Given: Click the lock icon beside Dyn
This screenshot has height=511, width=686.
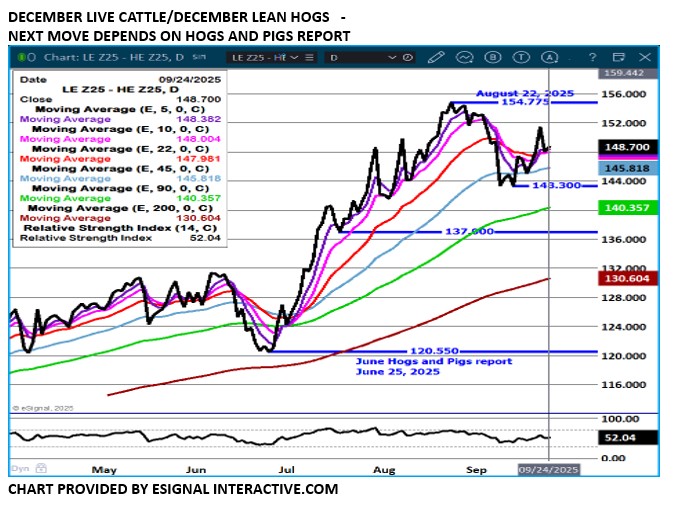Looking at the screenshot, I should (41, 468).
